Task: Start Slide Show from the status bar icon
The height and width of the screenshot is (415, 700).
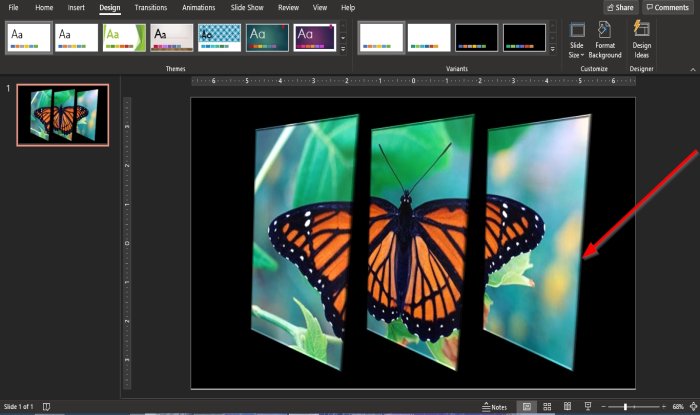Action: [587, 407]
